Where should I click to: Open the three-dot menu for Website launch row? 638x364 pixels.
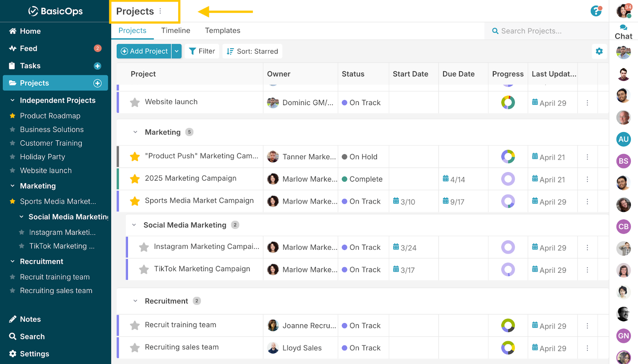(x=587, y=103)
